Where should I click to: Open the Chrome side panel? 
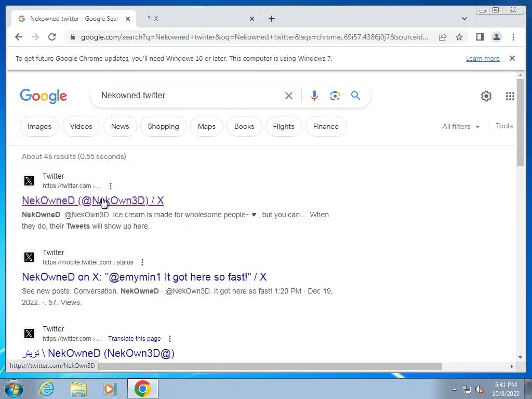click(x=480, y=37)
